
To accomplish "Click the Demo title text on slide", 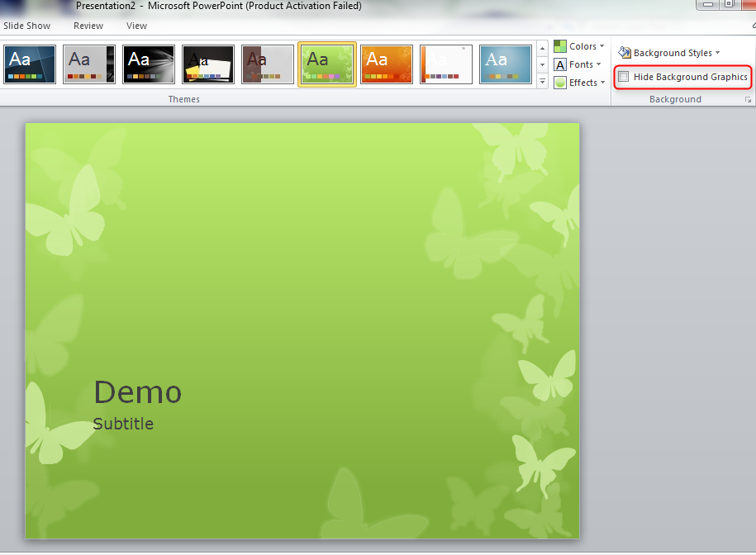I will 137,392.
